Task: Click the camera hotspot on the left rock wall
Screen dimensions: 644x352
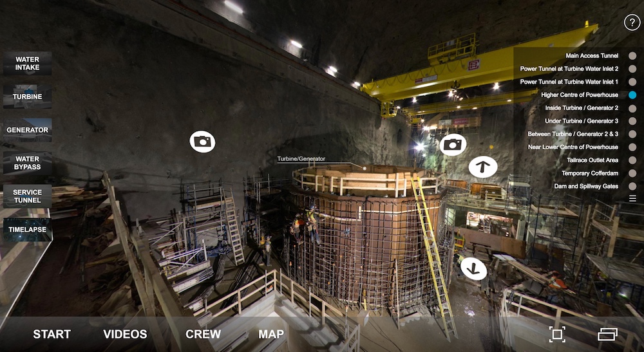Action: click(x=202, y=141)
